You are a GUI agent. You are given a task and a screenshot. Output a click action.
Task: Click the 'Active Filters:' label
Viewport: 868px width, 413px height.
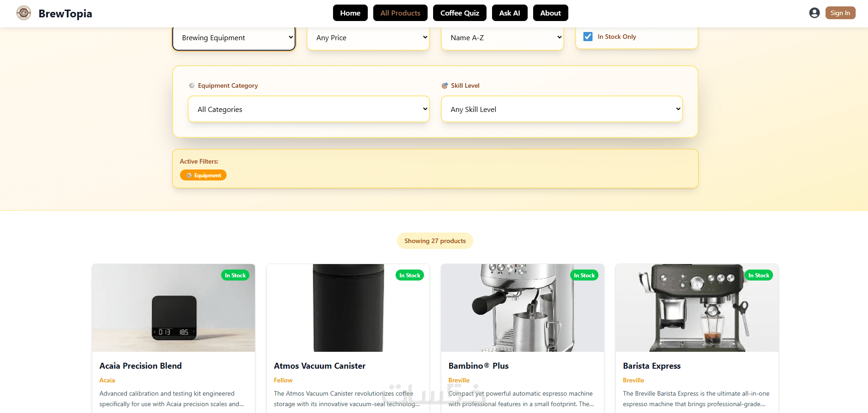[x=199, y=161]
